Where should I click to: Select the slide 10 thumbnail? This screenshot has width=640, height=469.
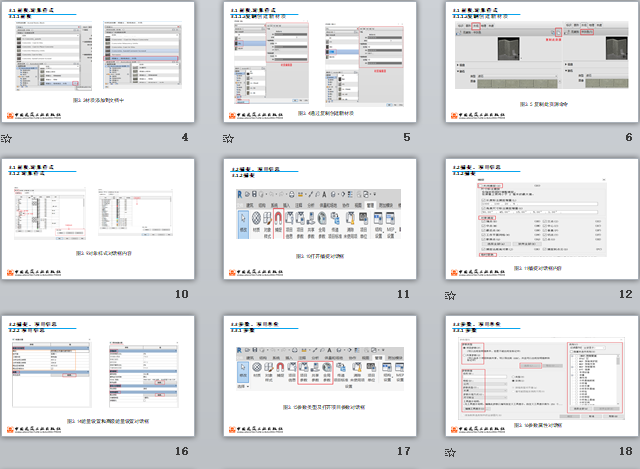pos(97,218)
